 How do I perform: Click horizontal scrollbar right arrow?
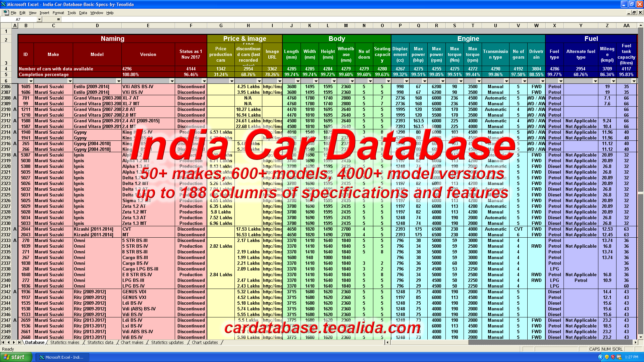(635, 342)
